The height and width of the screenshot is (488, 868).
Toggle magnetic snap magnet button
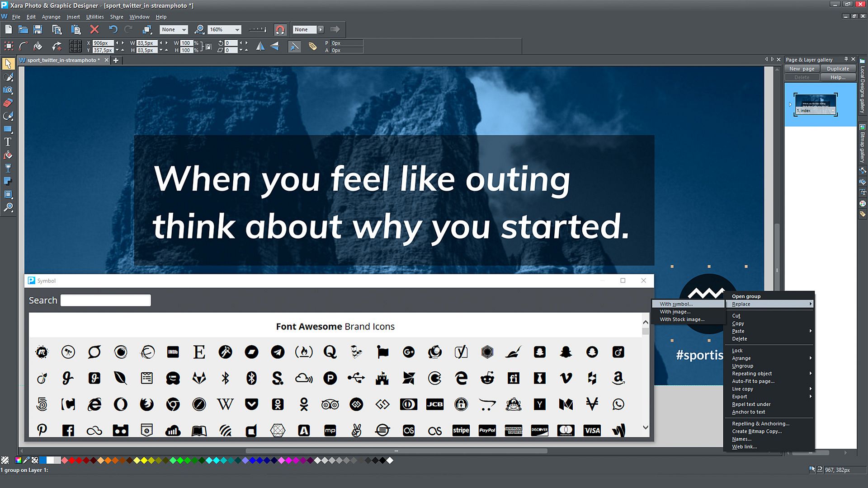pos(280,30)
